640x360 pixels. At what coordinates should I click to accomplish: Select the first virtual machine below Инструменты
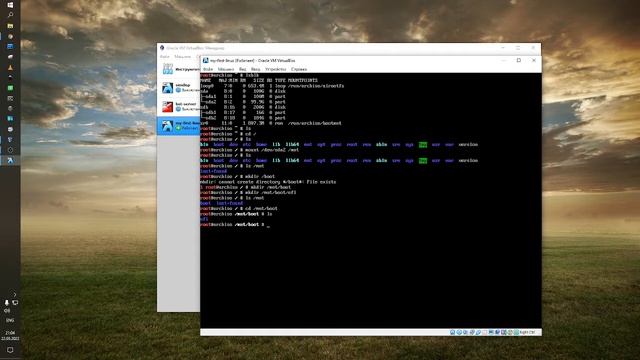(x=179, y=88)
